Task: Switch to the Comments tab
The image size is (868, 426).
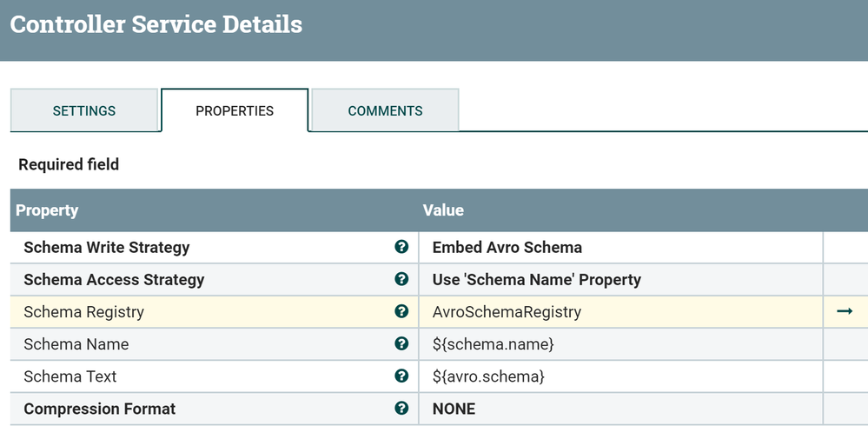Action: click(385, 110)
